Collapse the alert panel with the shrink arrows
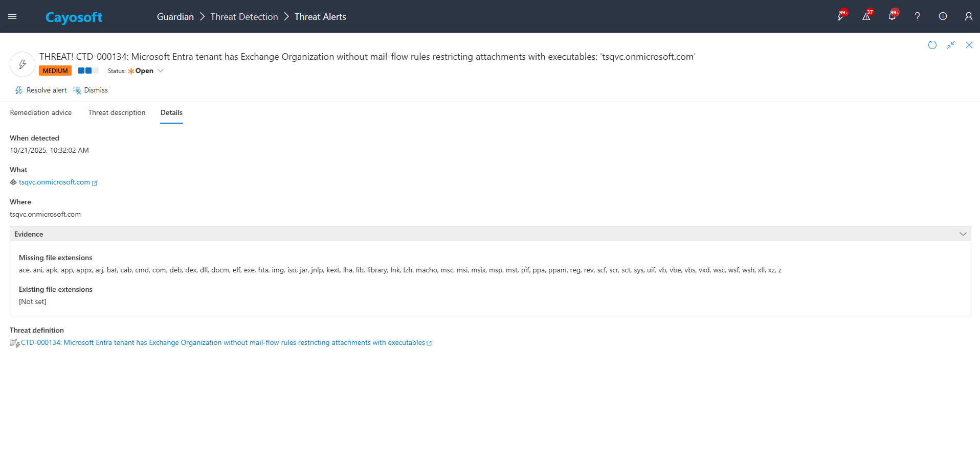The image size is (980, 465). pyautogui.click(x=951, y=45)
